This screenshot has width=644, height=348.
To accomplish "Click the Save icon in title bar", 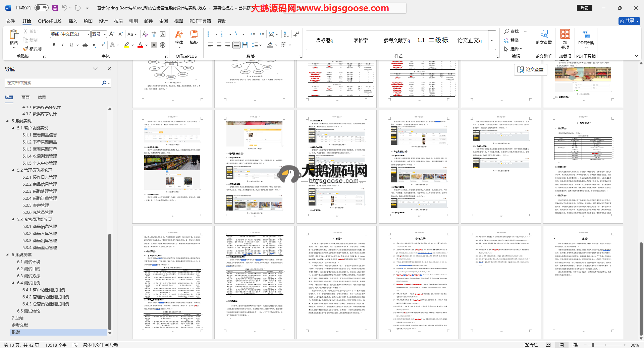I will pyautogui.click(x=55, y=8).
